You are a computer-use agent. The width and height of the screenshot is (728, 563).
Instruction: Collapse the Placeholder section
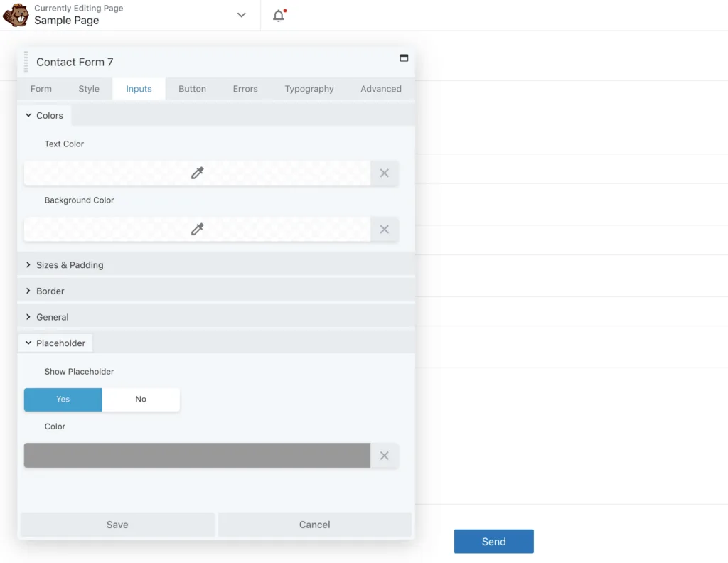click(55, 343)
